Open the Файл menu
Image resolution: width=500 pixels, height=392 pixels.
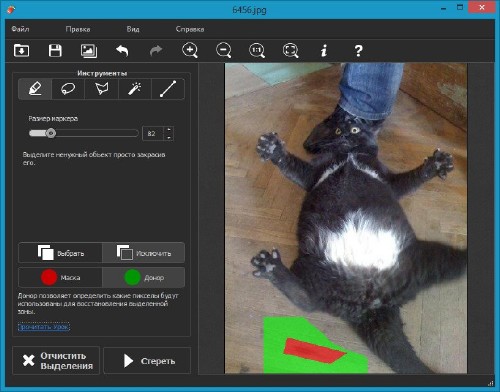(20, 29)
